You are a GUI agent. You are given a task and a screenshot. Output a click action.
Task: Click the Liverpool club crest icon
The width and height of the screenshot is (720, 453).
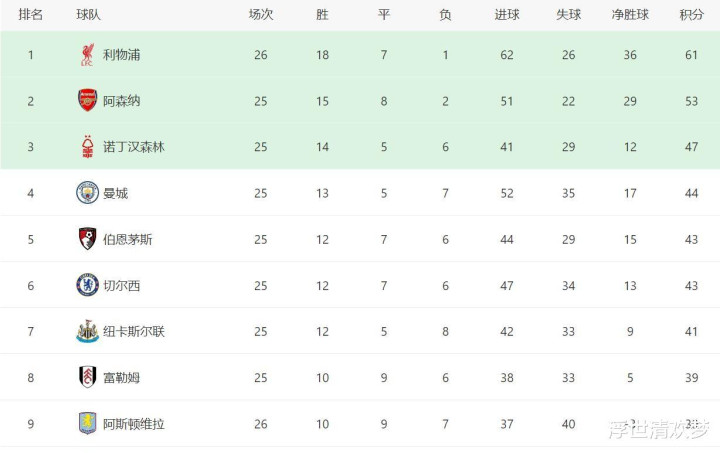click(87, 55)
